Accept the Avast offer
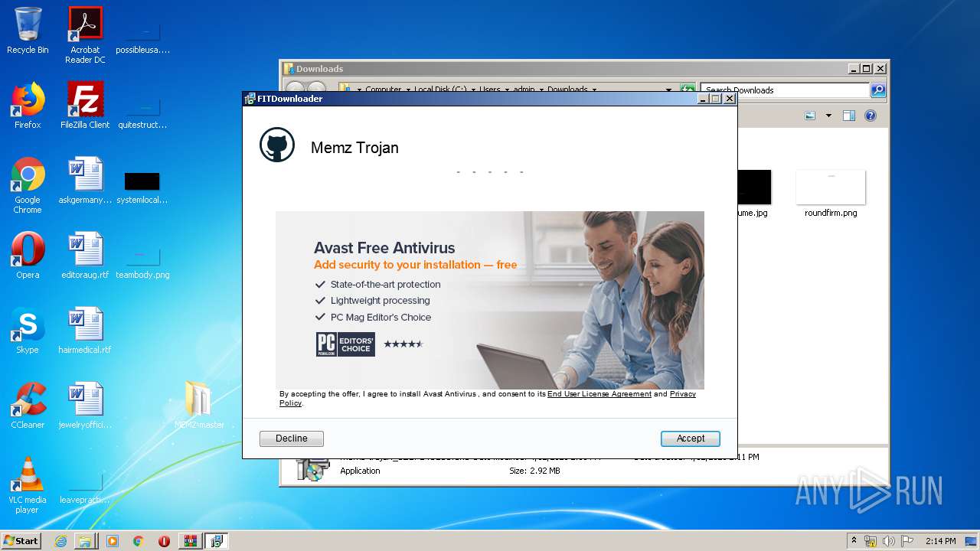 coord(690,439)
